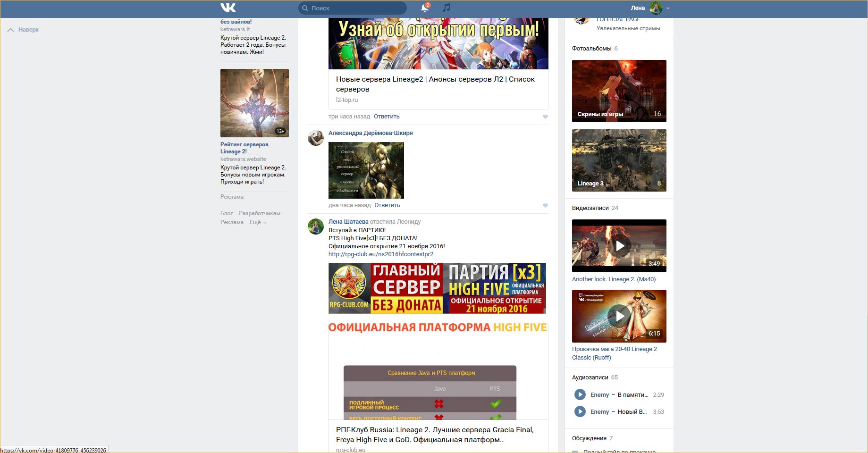Expand the Ещё footer menu

click(x=258, y=222)
